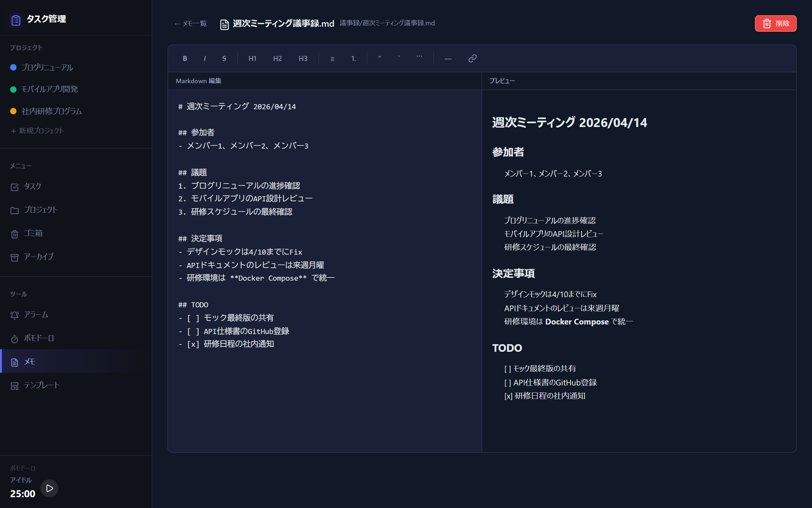
Task: Click editor line '[x] 研修日程の社内通知'
Action: click(x=226, y=344)
